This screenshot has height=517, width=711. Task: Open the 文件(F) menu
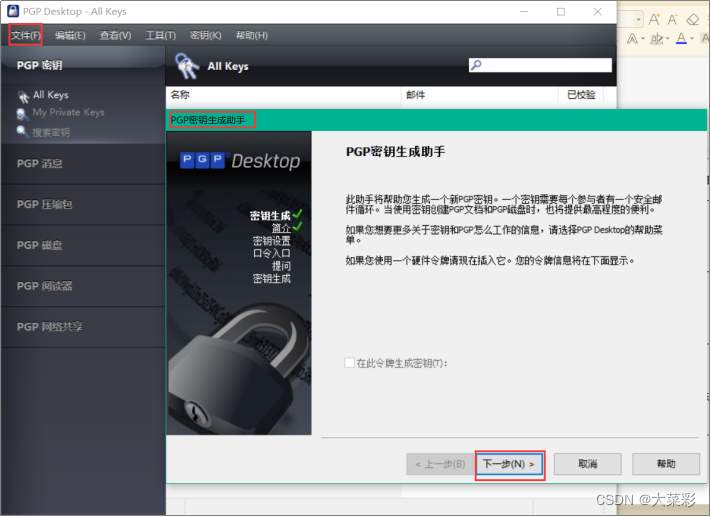tap(26, 35)
